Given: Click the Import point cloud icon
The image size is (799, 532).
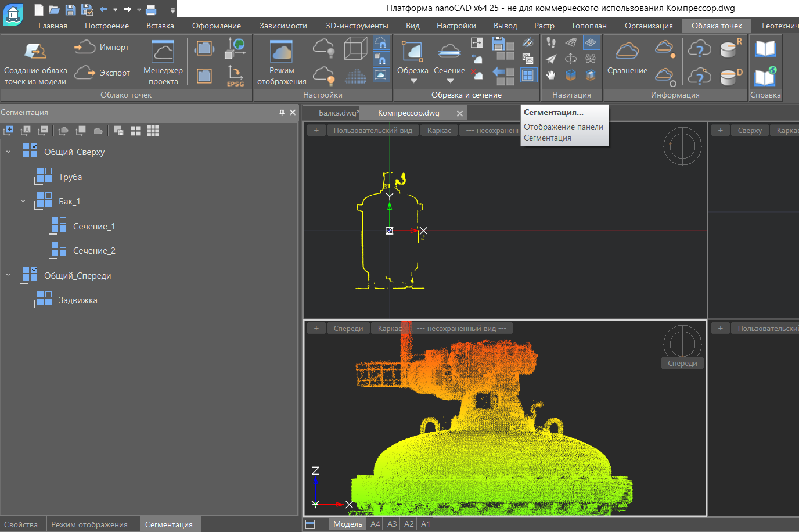Looking at the screenshot, I should 85,47.
